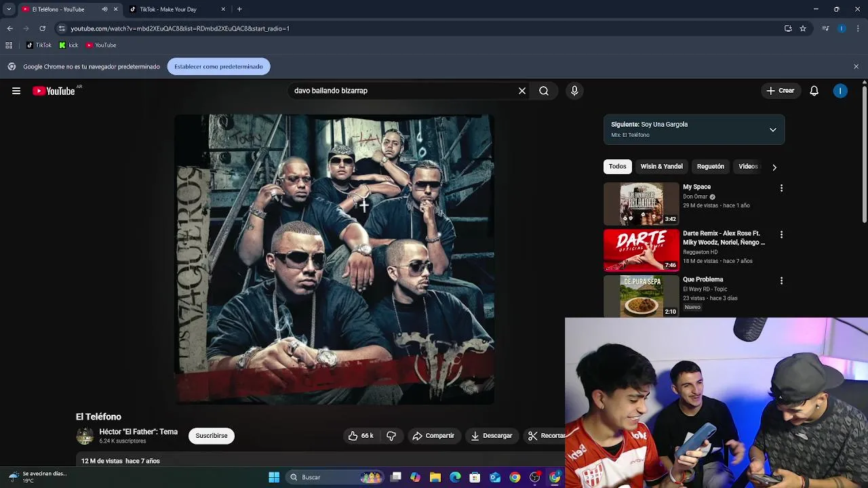This screenshot has height=488, width=868.
Task: Open the TikTok bookmark
Action: point(39,45)
